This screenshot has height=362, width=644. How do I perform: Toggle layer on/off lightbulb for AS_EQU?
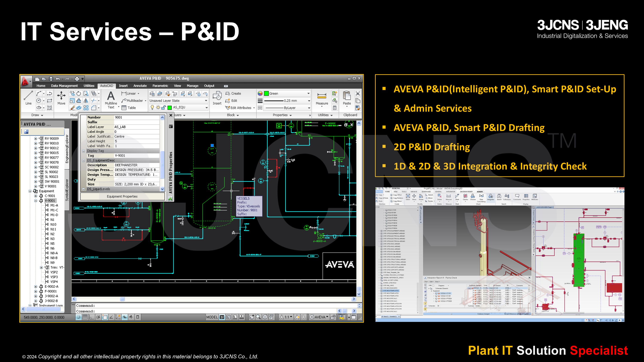[152, 107]
